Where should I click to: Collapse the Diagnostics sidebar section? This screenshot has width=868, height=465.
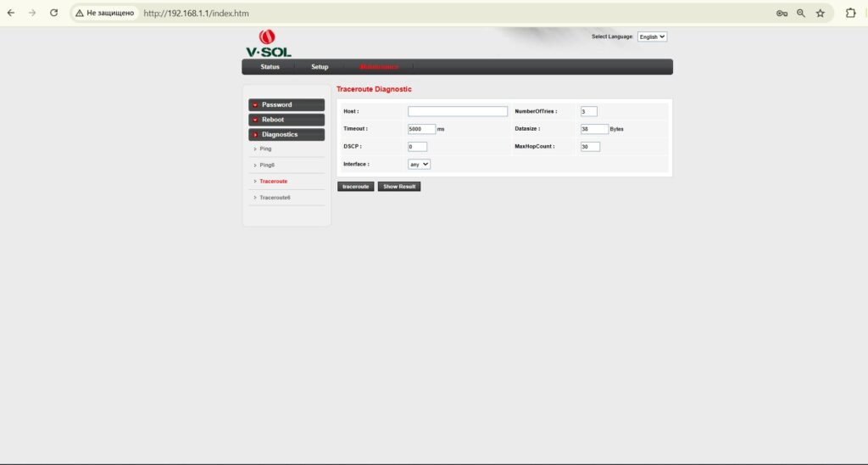tap(287, 134)
